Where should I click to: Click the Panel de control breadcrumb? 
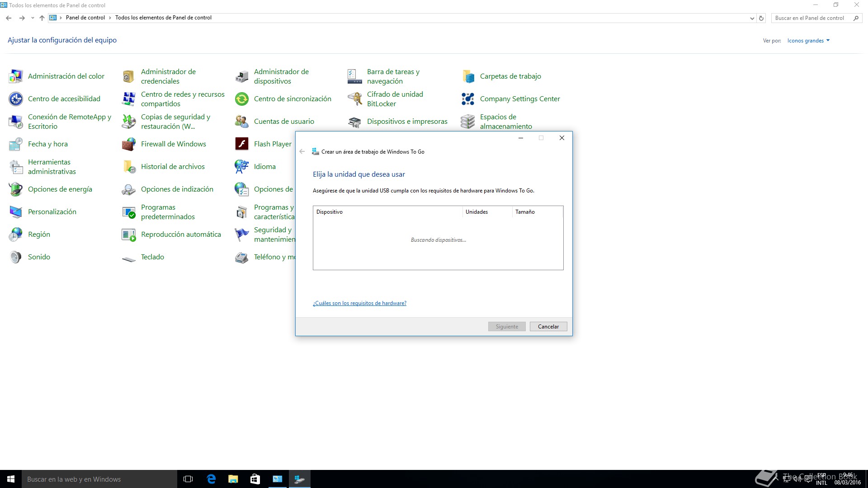85,18
